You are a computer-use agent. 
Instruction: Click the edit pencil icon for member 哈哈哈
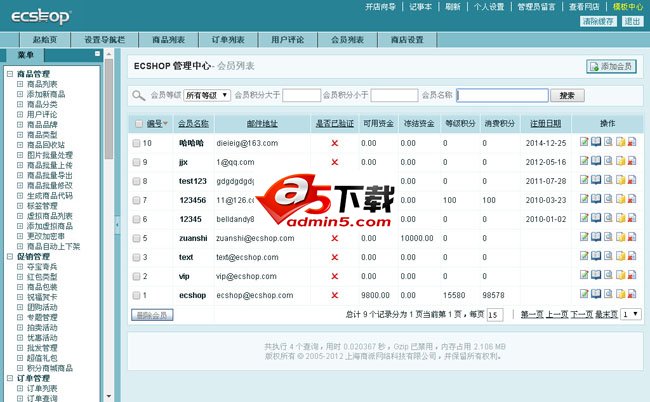(584, 142)
